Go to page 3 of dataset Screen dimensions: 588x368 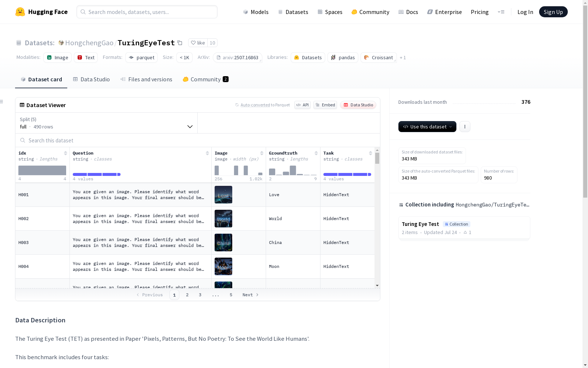200,295
